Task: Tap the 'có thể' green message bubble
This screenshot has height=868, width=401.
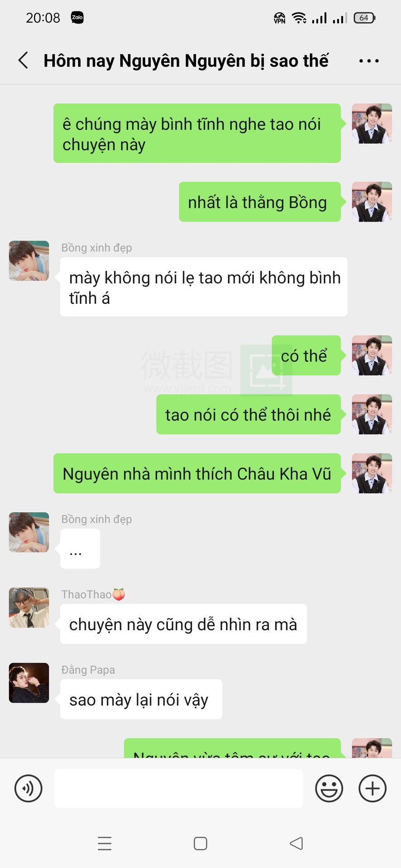Action: (x=306, y=355)
